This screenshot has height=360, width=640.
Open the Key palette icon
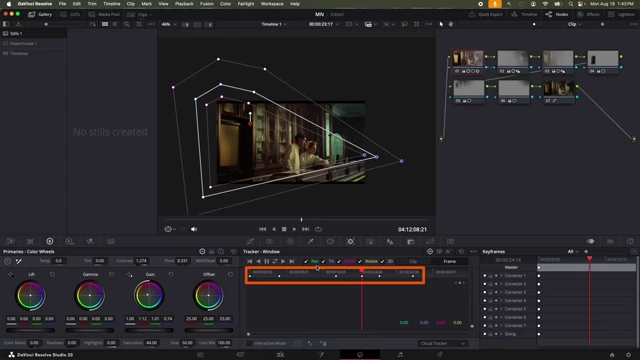[410, 242]
